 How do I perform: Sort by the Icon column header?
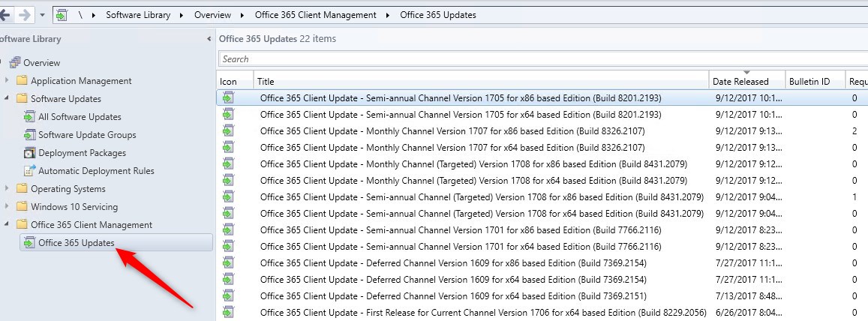click(235, 81)
